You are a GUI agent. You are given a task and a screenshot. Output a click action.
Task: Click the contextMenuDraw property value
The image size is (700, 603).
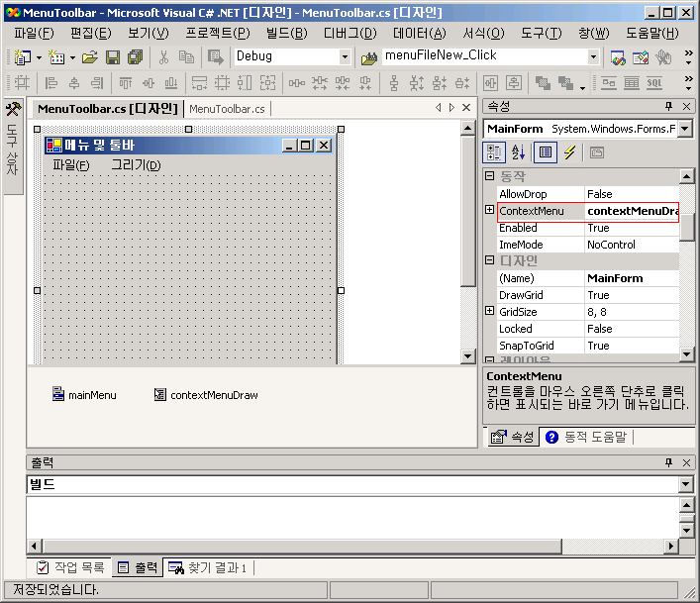632,211
